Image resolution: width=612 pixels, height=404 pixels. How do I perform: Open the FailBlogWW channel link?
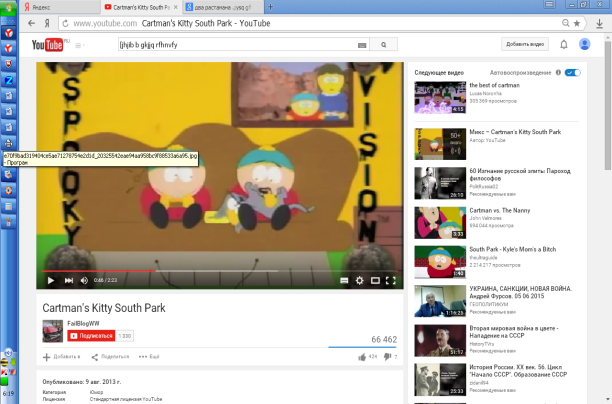[83, 323]
